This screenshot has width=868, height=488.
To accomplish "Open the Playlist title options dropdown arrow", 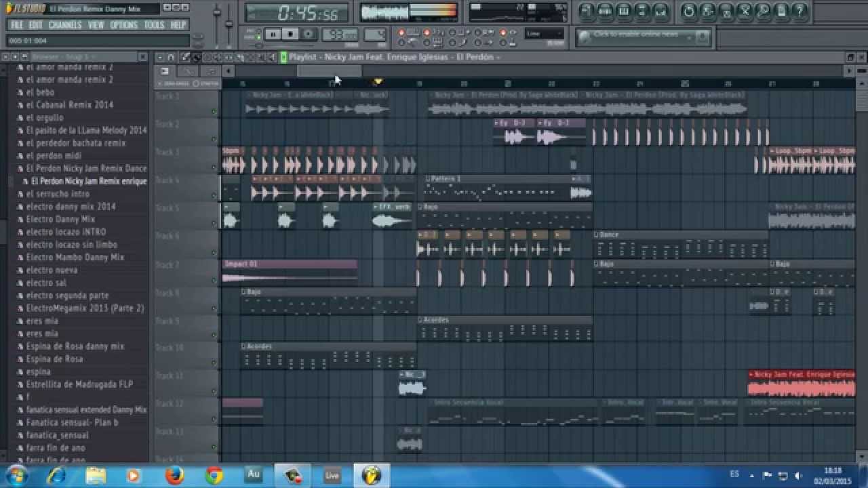I will point(498,57).
